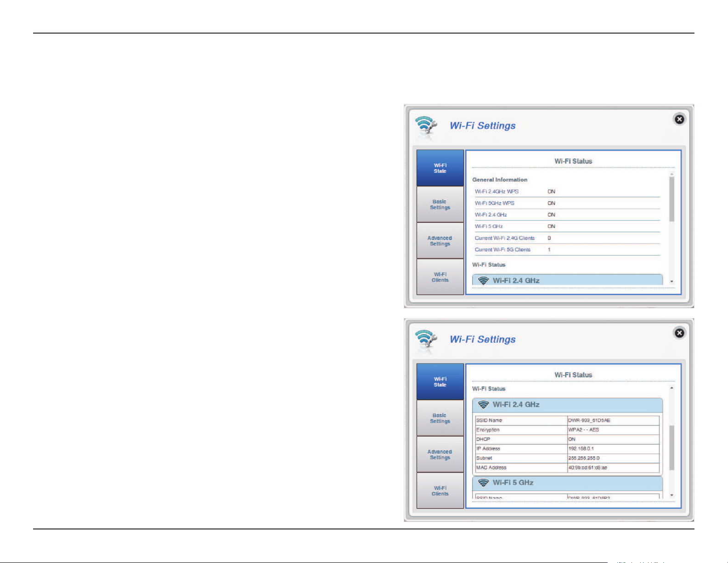Open Wi-Fi Clients tab in upper dialog

pyautogui.click(x=440, y=277)
